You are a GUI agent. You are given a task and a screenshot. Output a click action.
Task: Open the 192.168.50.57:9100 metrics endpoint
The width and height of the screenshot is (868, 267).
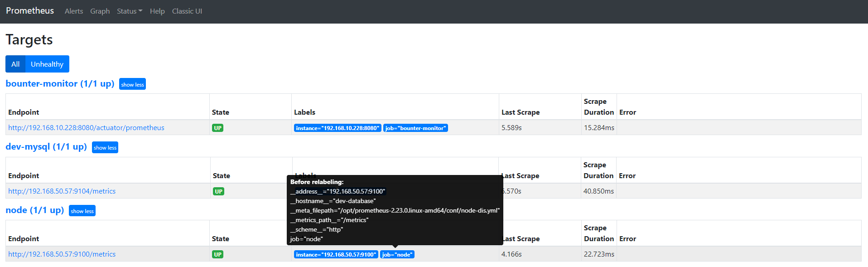click(62, 254)
